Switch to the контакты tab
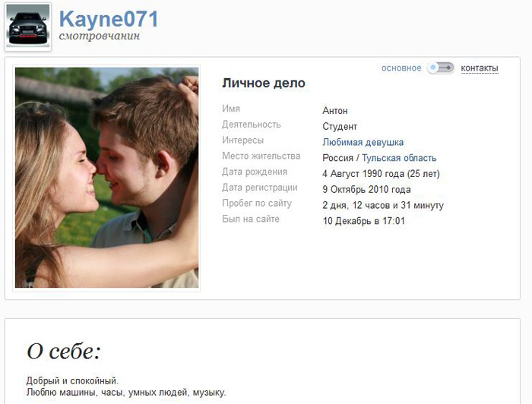The image size is (532, 404). (x=480, y=68)
